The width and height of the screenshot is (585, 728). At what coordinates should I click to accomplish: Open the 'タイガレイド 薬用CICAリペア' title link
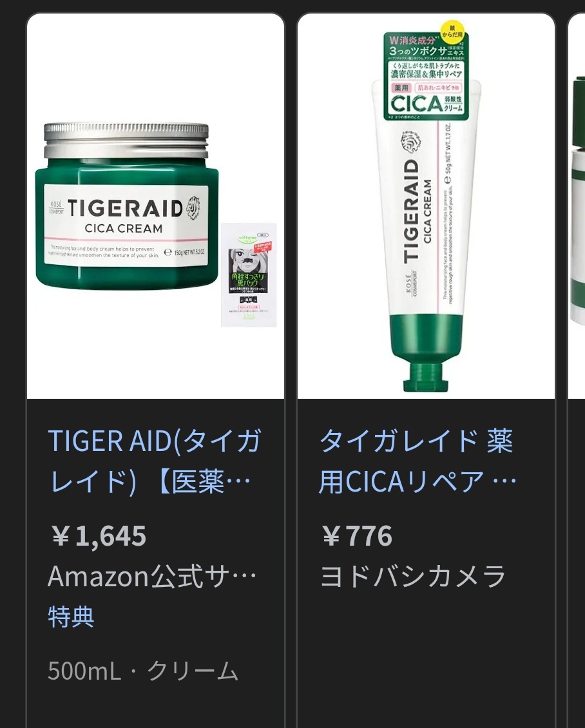point(417,461)
